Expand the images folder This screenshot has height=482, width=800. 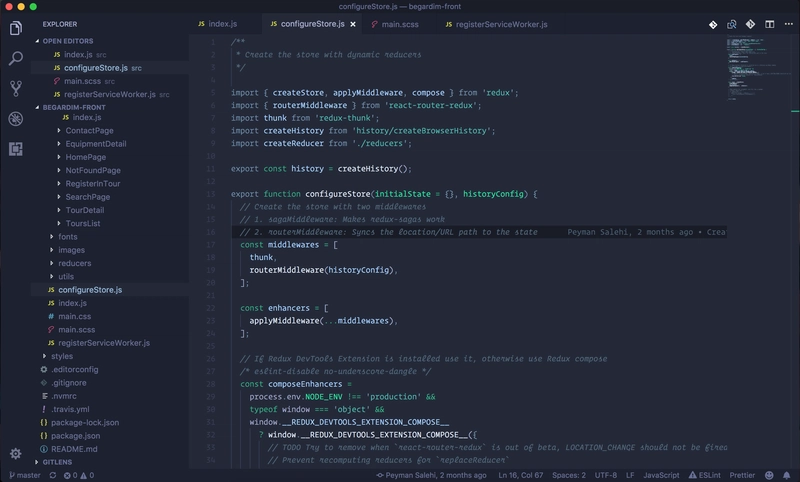(x=71, y=250)
